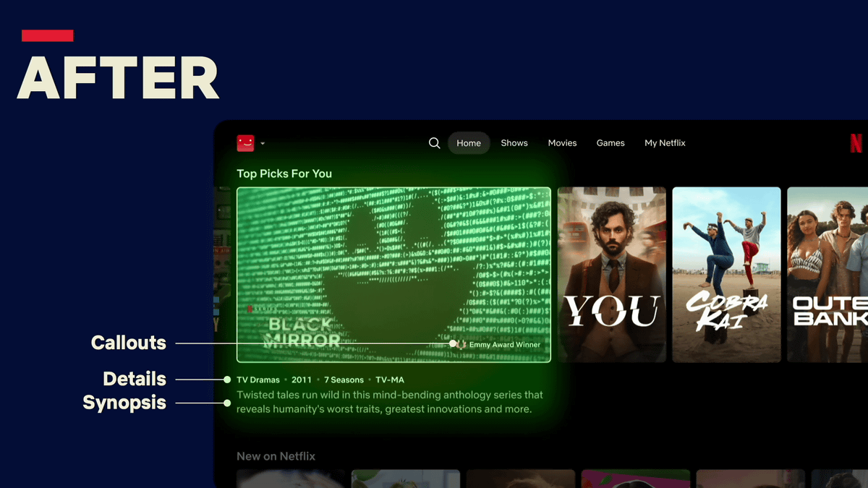The image size is (868, 488).
Task: Click the Netflix N logo
Action: (x=856, y=143)
